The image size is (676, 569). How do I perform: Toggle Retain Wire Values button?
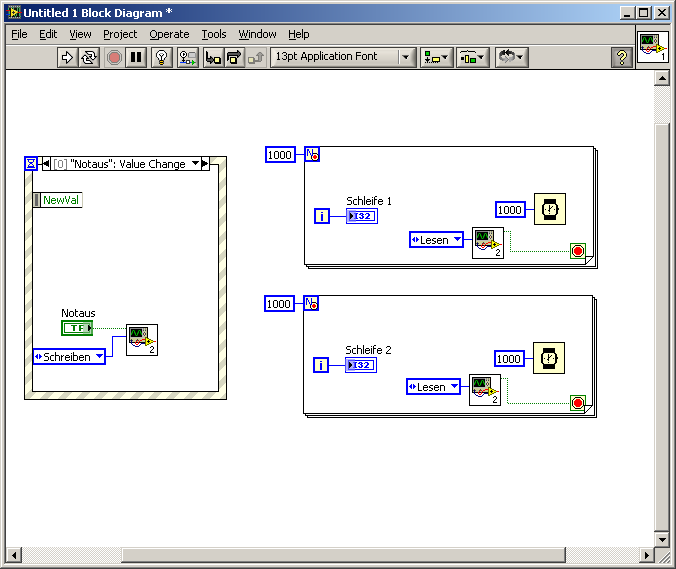click(x=188, y=57)
